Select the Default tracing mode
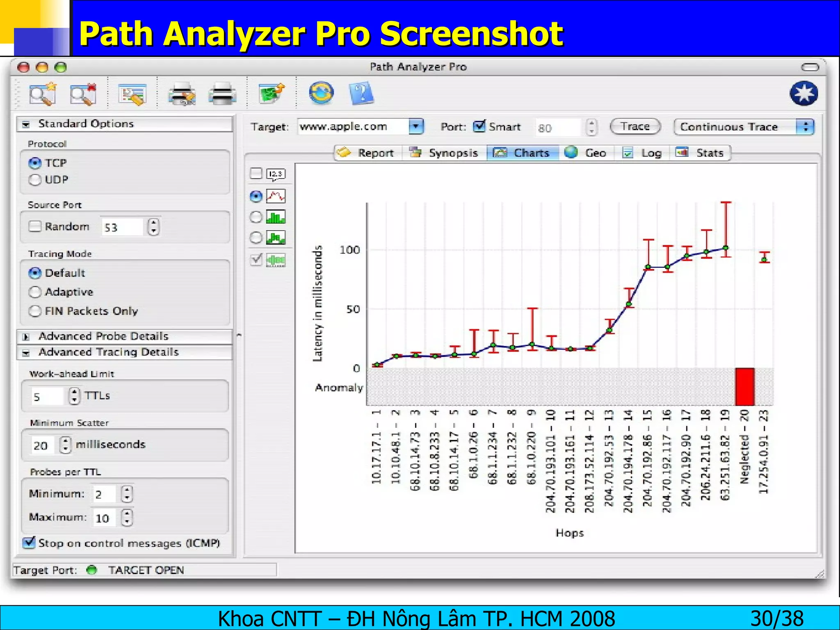 point(35,273)
